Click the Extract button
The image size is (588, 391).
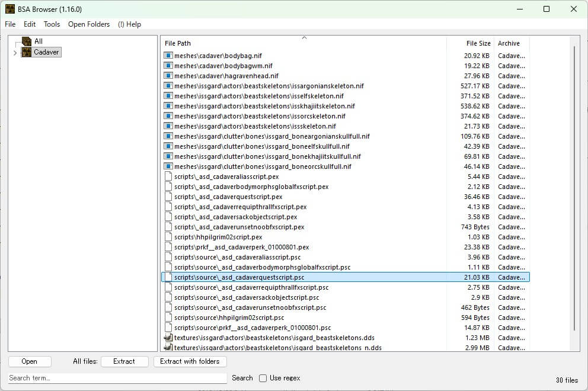[x=124, y=361]
